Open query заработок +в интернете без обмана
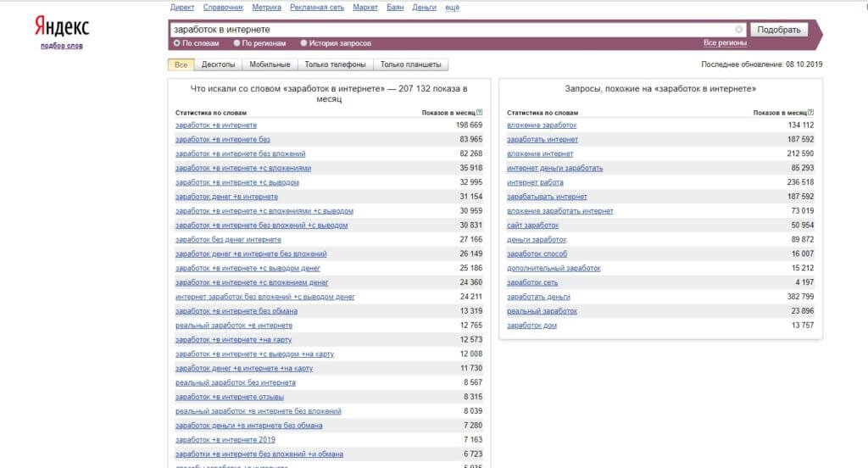 click(236, 311)
